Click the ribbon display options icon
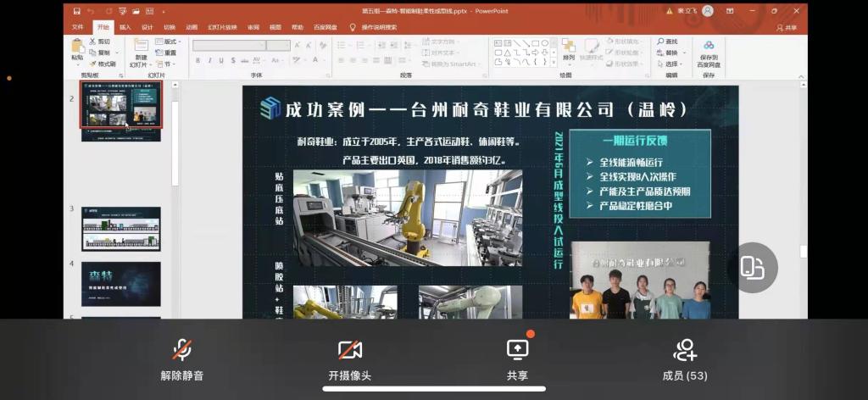 (x=730, y=11)
